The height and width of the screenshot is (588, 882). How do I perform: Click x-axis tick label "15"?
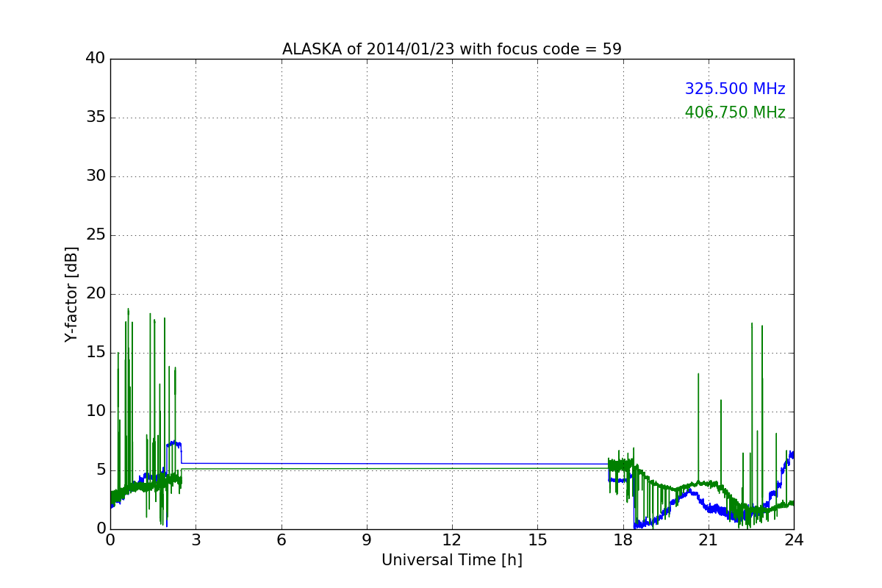[x=537, y=540]
